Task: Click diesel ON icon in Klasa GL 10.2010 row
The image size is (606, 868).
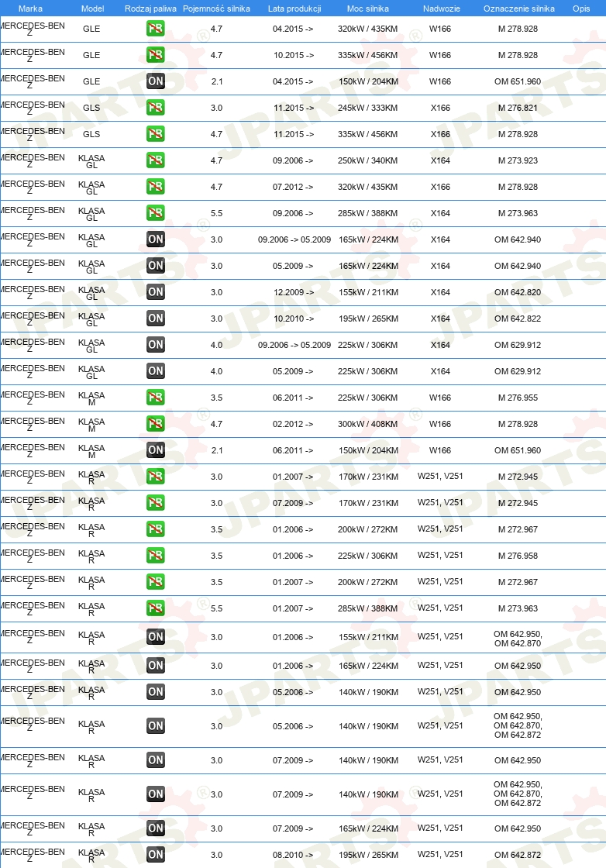Action: click(156, 319)
